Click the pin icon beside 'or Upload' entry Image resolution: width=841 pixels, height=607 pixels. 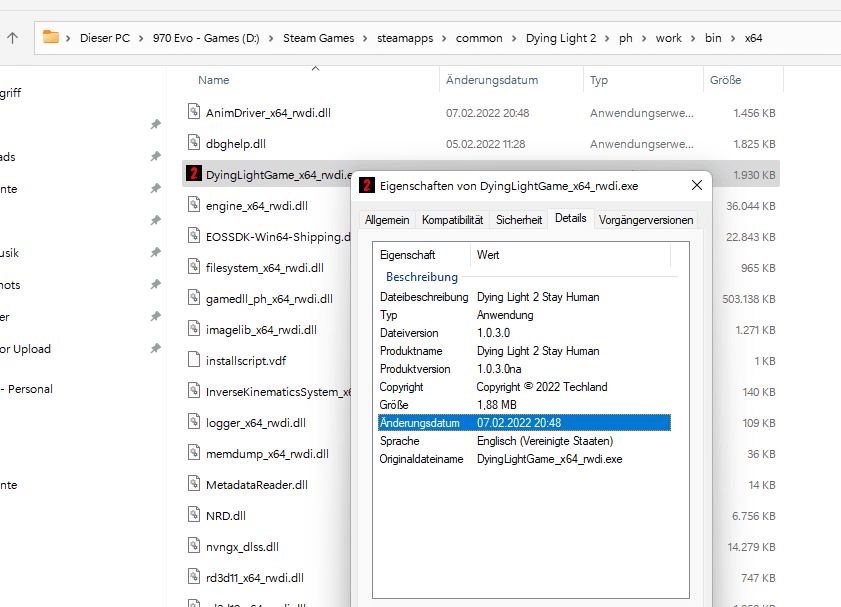156,349
